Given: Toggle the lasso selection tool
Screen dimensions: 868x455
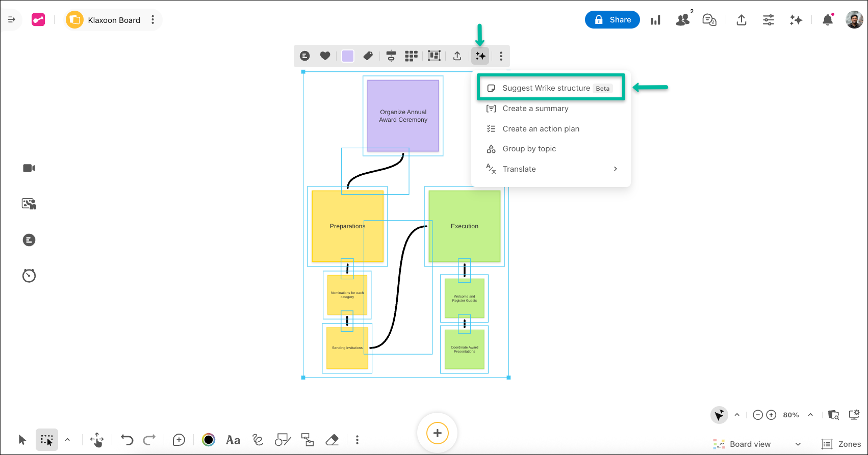Looking at the screenshot, I should [47, 440].
